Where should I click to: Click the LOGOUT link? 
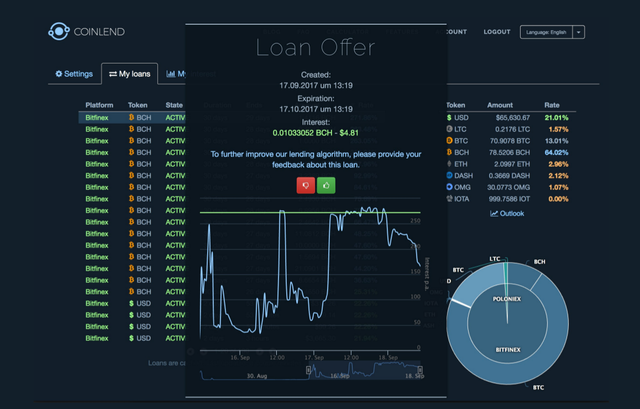pos(497,32)
